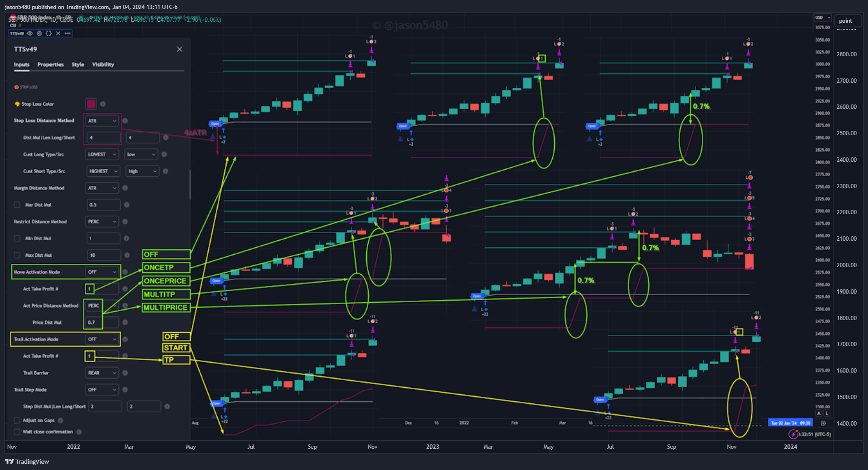Click the Price Dist Mul 0.7 field
This screenshot has width=868, height=470.
coord(102,322)
